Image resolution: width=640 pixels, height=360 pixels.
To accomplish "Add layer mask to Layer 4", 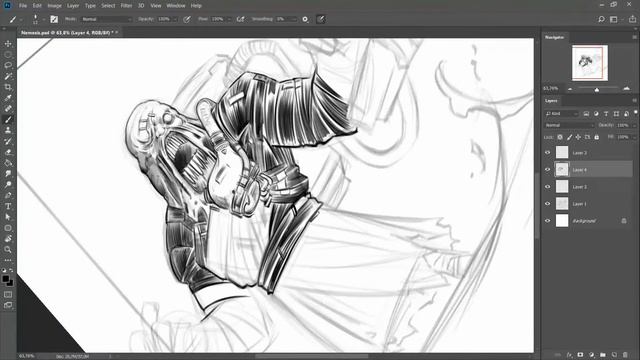I will click(580, 355).
